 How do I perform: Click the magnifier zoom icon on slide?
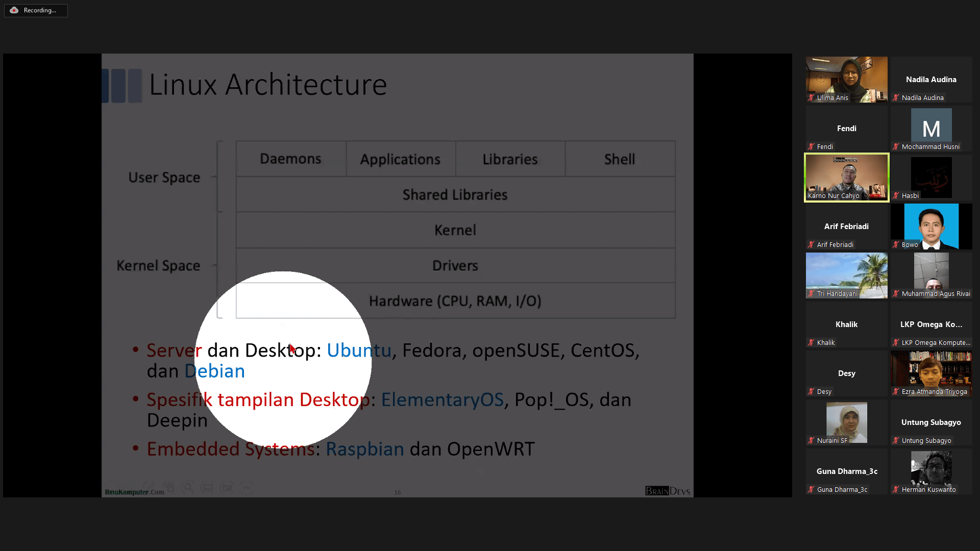coord(188,488)
